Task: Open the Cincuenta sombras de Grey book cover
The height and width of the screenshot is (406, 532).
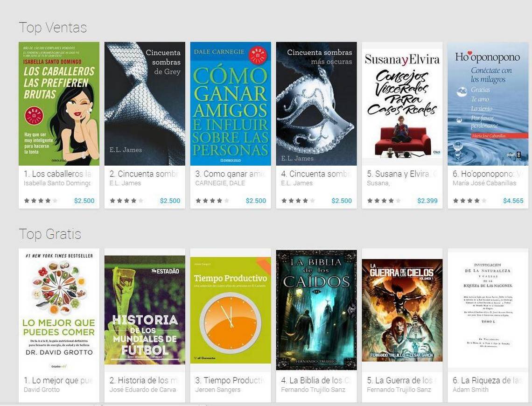Action: coord(145,104)
